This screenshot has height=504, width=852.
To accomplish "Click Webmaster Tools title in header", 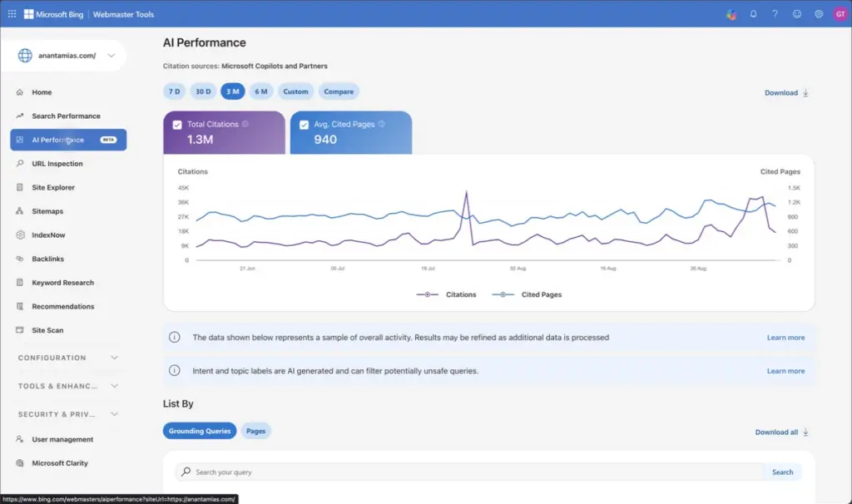I will pyautogui.click(x=123, y=15).
